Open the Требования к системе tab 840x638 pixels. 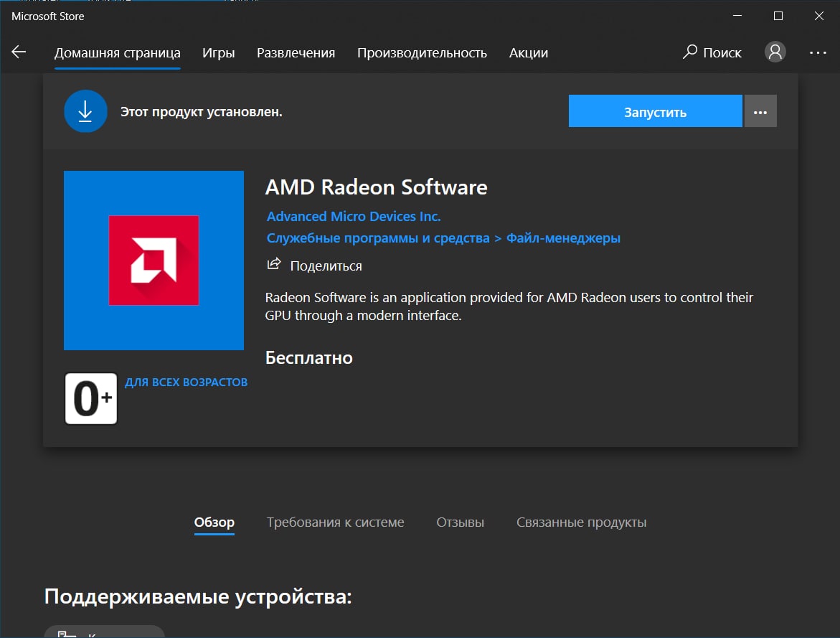coord(336,522)
